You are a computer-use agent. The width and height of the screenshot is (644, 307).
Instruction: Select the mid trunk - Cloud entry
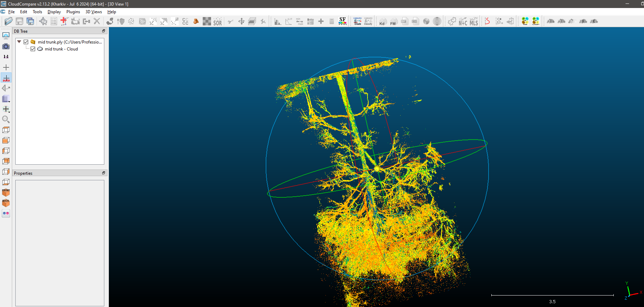61,49
